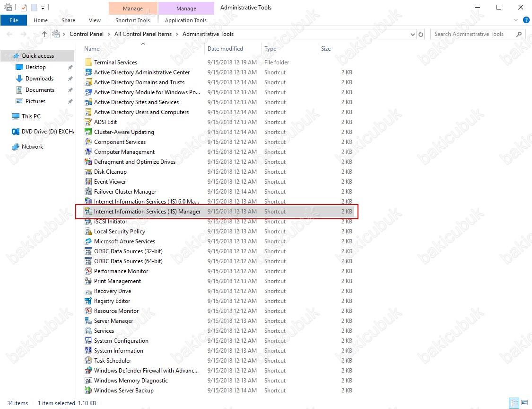Click the Active Directory Sites and Services icon
Viewport: 532px width, 409px height.
88,102
